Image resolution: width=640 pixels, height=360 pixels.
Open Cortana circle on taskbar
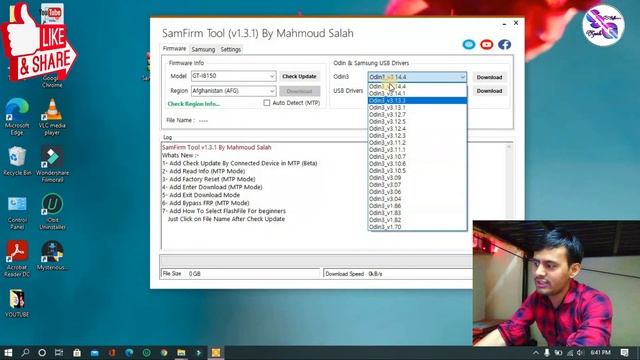click(x=42, y=353)
